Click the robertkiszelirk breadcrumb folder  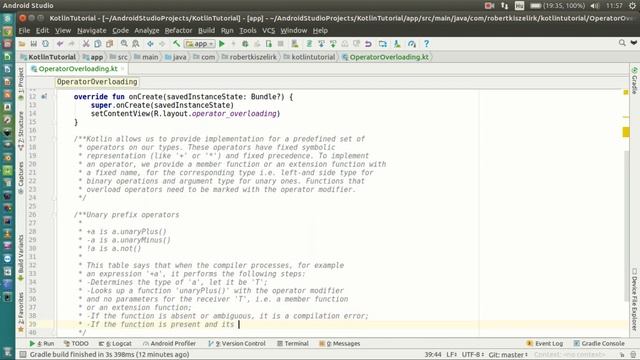pos(249,57)
